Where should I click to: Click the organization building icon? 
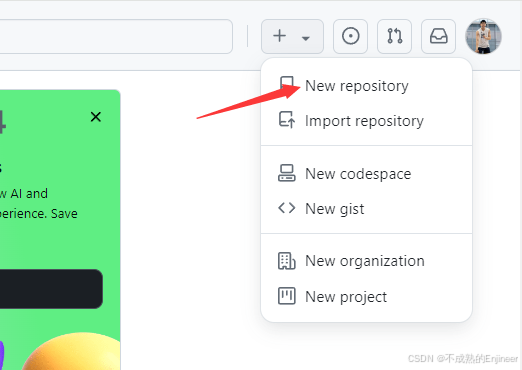point(287,261)
